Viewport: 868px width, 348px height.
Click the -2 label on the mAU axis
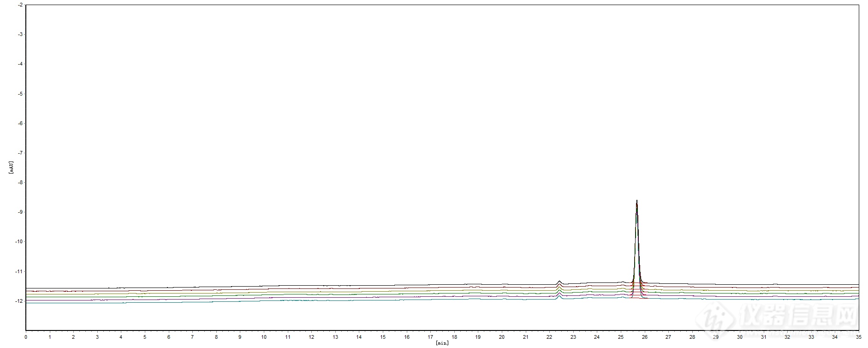coord(20,5)
